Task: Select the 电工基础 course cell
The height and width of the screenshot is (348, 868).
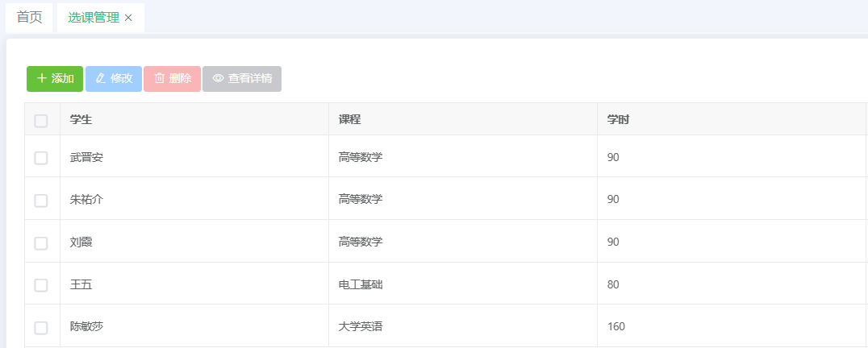Action: pos(361,284)
